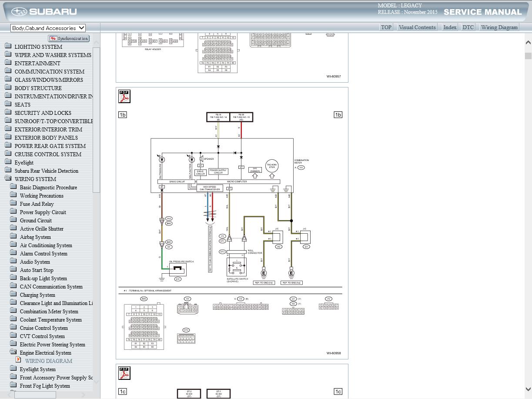Open Airbag System folder icon
The image size is (532, 399).
click(x=13, y=236)
